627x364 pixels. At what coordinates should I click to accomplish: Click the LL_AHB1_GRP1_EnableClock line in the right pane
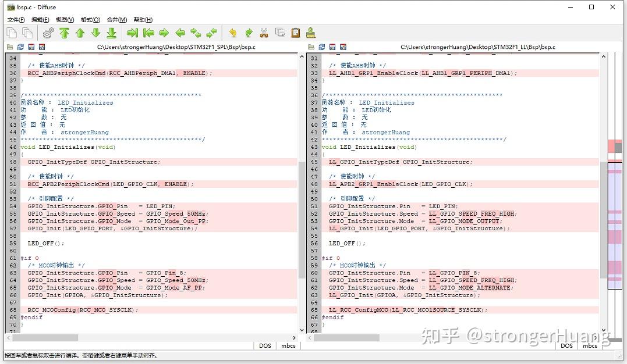460,73
